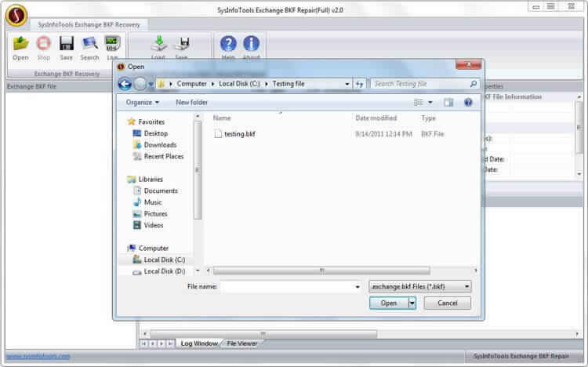Click the Load snapshot icon with green arrow
Image resolution: width=588 pixels, height=367 pixels.
pyautogui.click(x=158, y=44)
